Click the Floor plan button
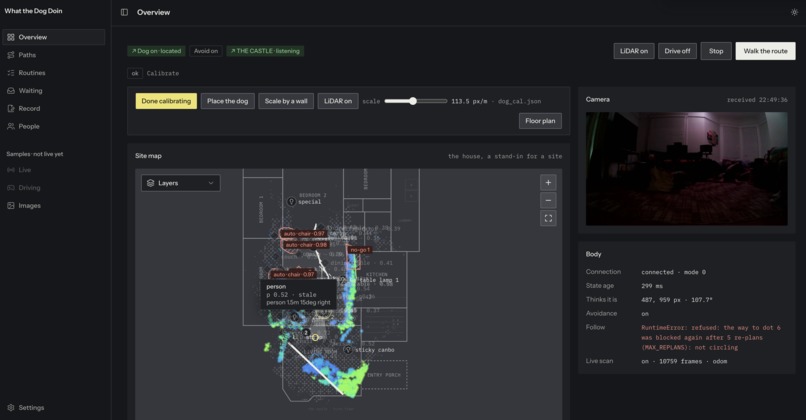This screenshot has height=420, width=806. [x=540, y=121]
